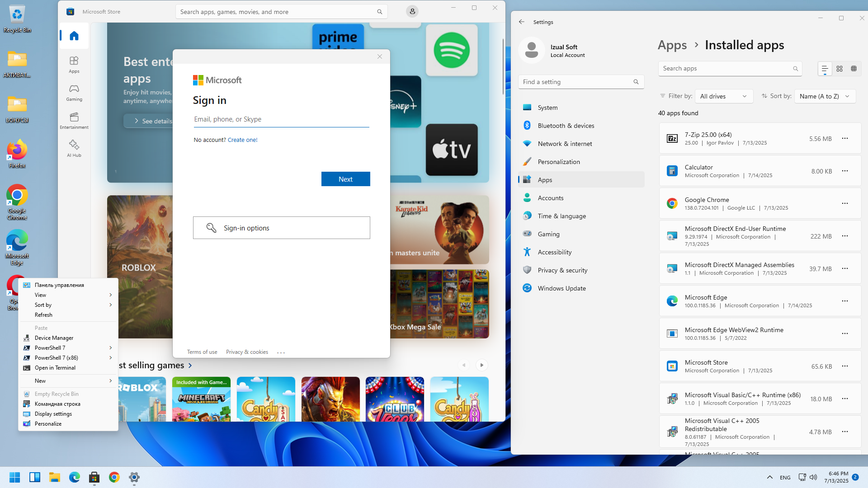This screenshot has height=488, width=868.
Task: Open more options for Calculator app
Action: point(845,171)
